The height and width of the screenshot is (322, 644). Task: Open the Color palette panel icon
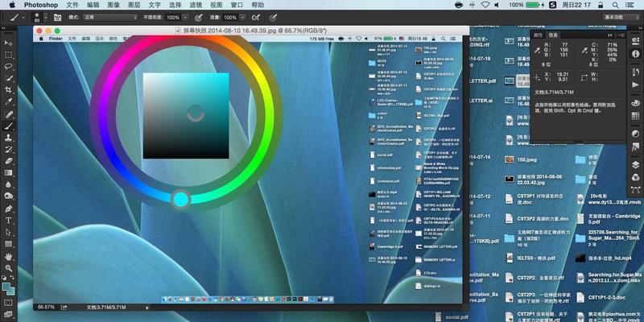[635, 102]
